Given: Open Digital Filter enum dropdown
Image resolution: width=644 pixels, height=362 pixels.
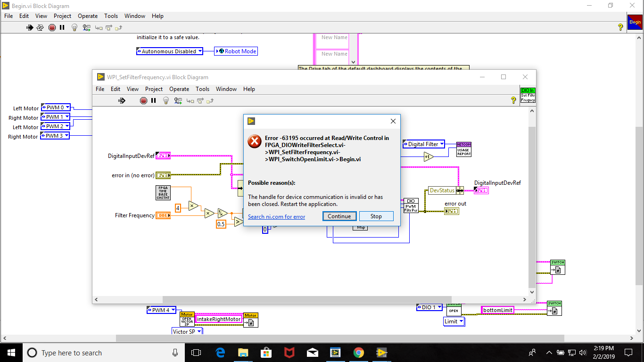Looking at the screenshot, I should tap(424, 144).
